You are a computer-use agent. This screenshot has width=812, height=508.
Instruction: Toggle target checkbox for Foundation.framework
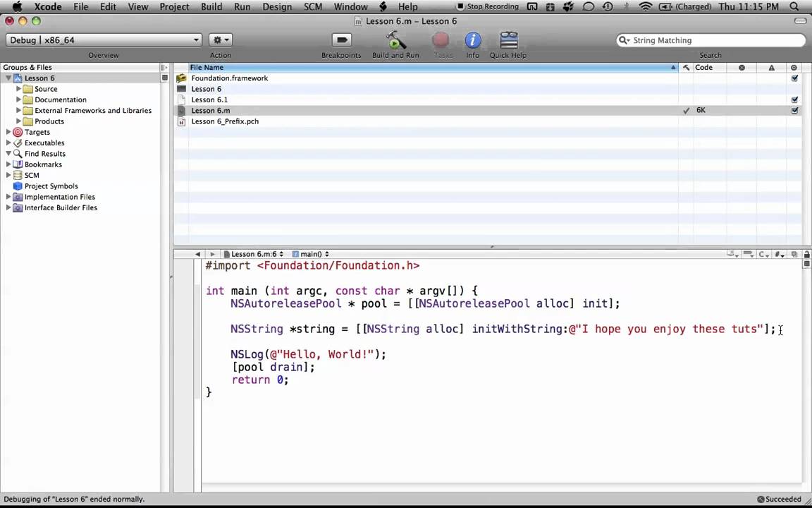(794, 78)
